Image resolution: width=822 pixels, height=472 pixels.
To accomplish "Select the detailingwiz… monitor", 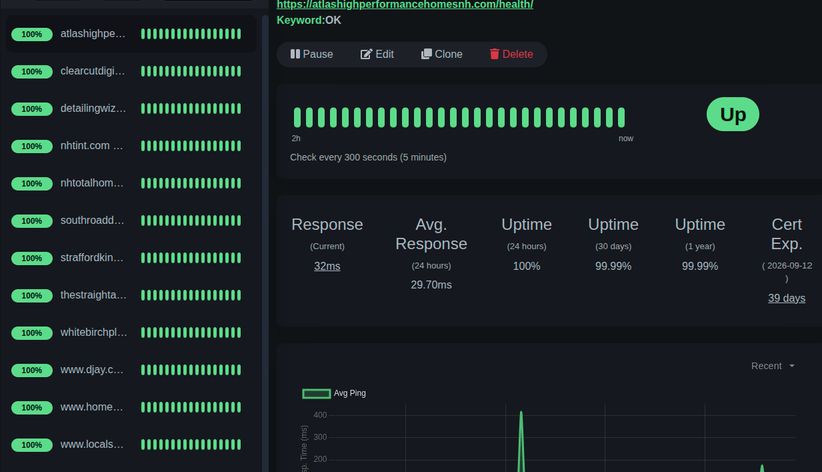I will (x=131, y=109).
